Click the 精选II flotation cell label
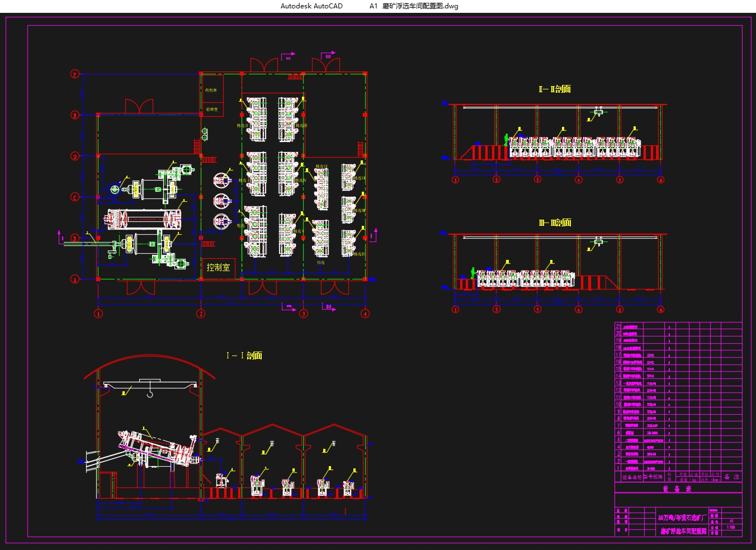 click(x=243, y=126)
